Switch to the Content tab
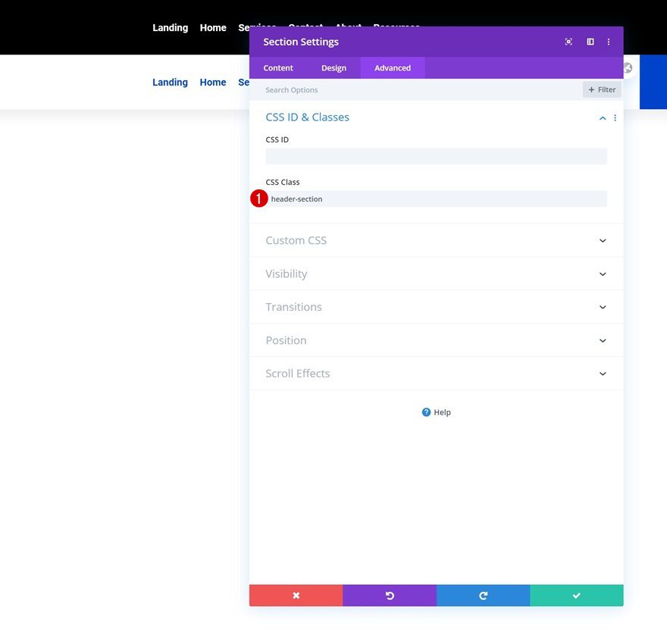This screenshot has width=667, height=644. (278, 68)
